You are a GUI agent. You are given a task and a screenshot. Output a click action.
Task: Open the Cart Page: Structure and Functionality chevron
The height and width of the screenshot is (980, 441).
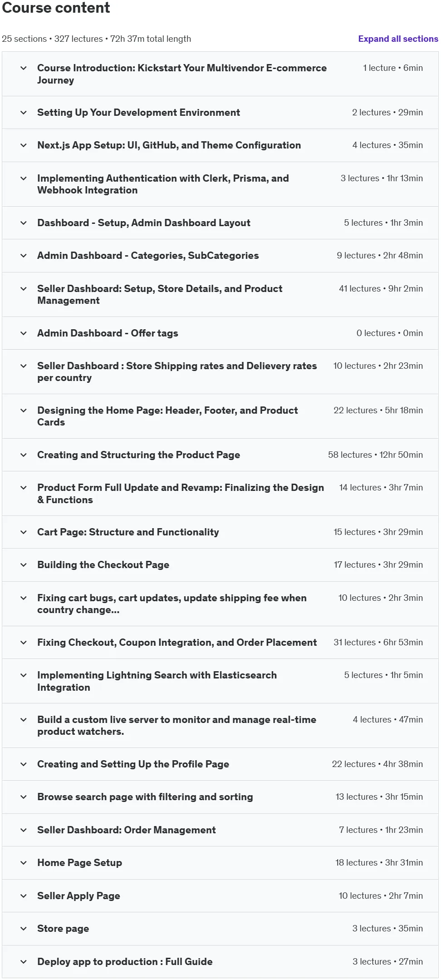24,532
